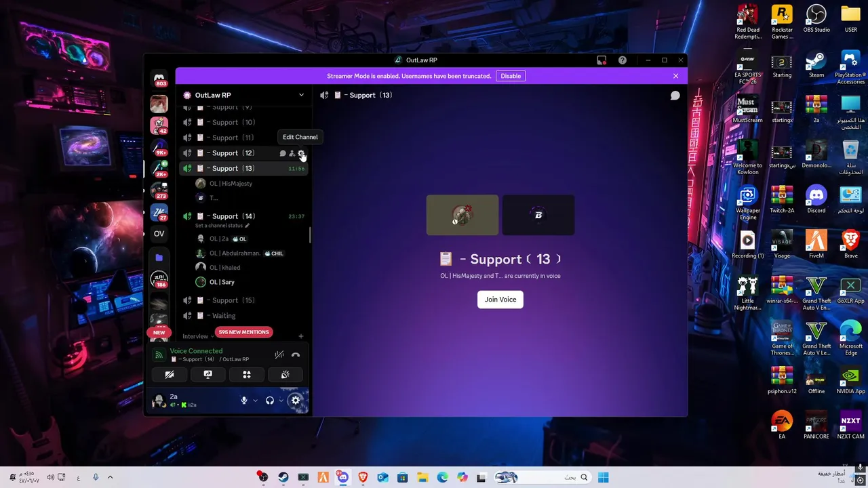Disable Streamer Mode from the banner
This screenshot has height=488, width=868.
point(511,76)
